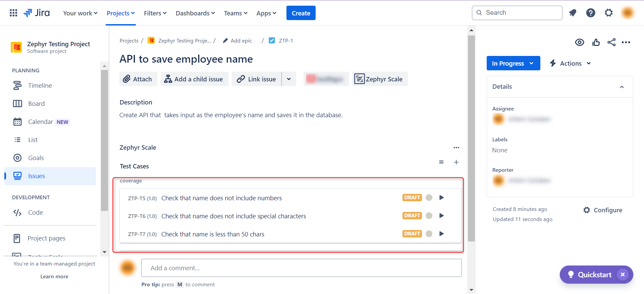Click status circle for ZTP-T6 test
This screenshot has height=294, width=644.
coord(429,216)
